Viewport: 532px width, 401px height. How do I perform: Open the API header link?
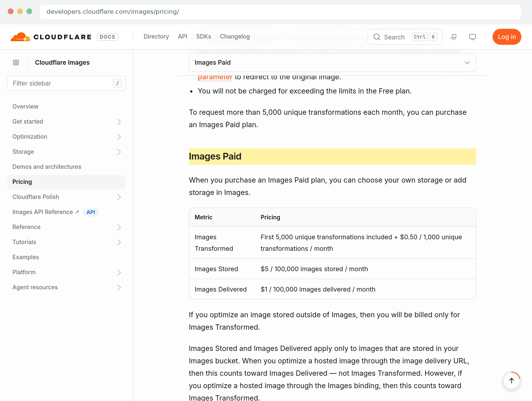(183, 37)
